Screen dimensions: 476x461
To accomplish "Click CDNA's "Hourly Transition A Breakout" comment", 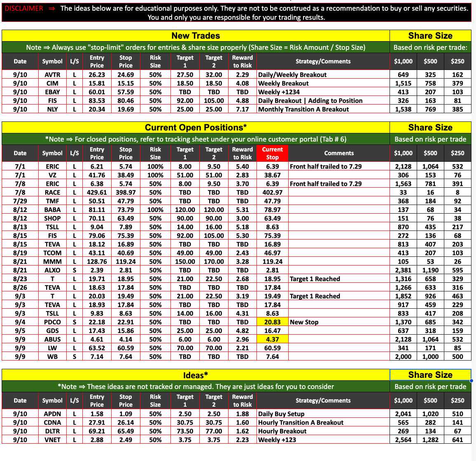I will [x=301, y=423].
